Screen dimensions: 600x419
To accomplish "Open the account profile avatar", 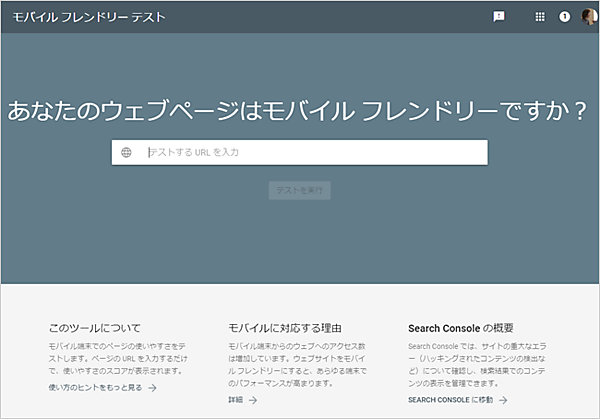I will click(x=588, y=17).
